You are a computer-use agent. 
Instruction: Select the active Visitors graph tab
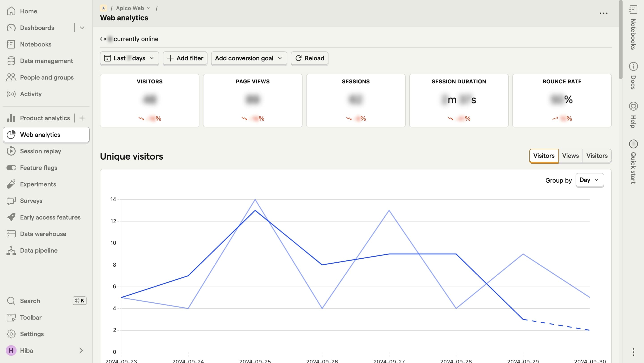[x=544, y=156]
